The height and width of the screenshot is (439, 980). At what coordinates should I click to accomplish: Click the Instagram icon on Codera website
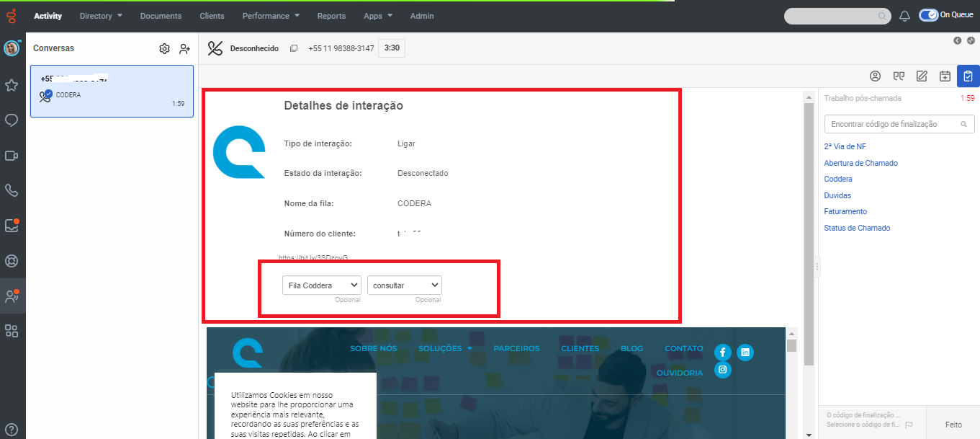click(723, 371)
